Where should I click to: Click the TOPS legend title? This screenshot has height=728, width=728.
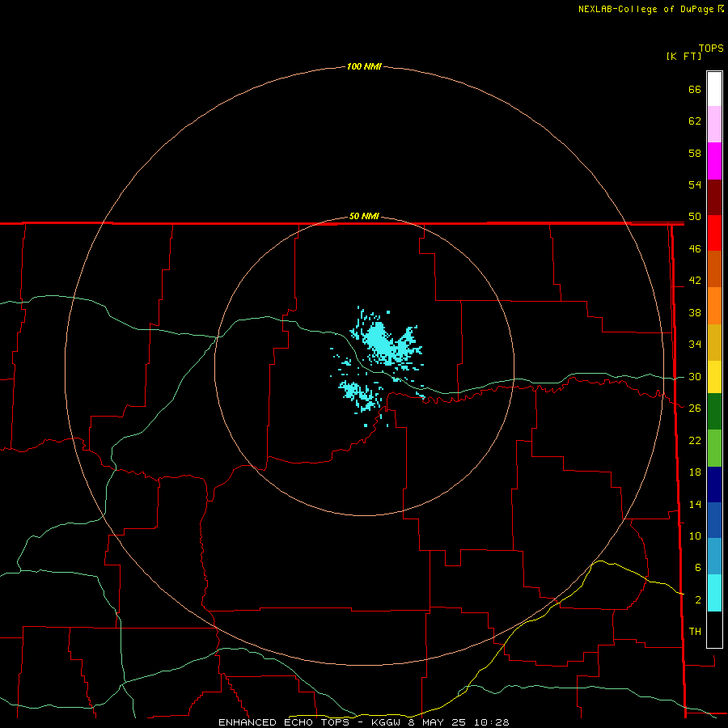pyautogui.click(x=711, y=49)
